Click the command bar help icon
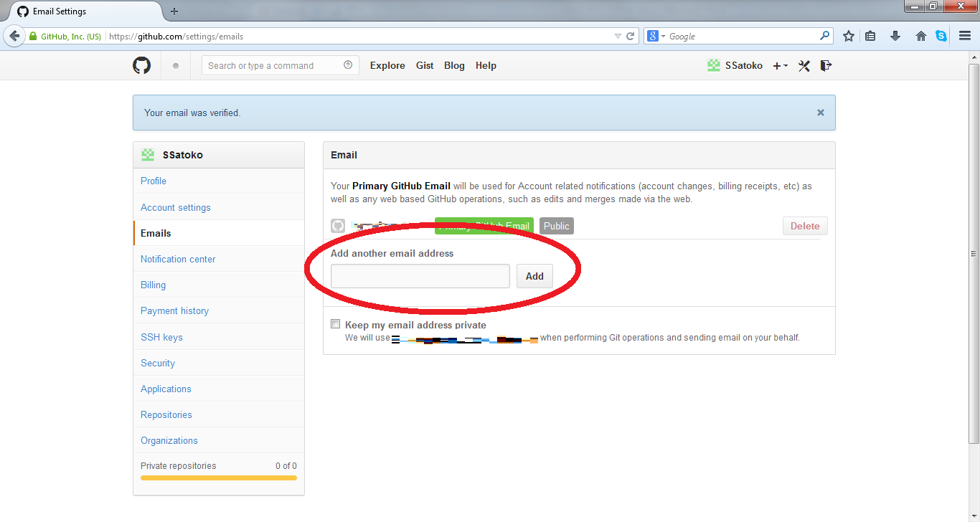This screenshot has width=980, height=522. [x=348, y=65]
